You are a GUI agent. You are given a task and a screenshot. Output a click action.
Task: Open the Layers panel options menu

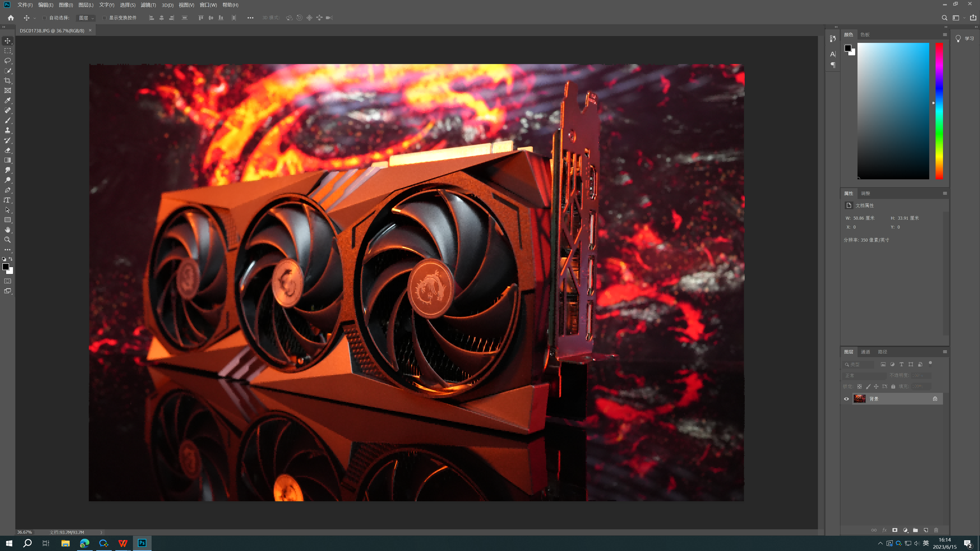[945, 352]
